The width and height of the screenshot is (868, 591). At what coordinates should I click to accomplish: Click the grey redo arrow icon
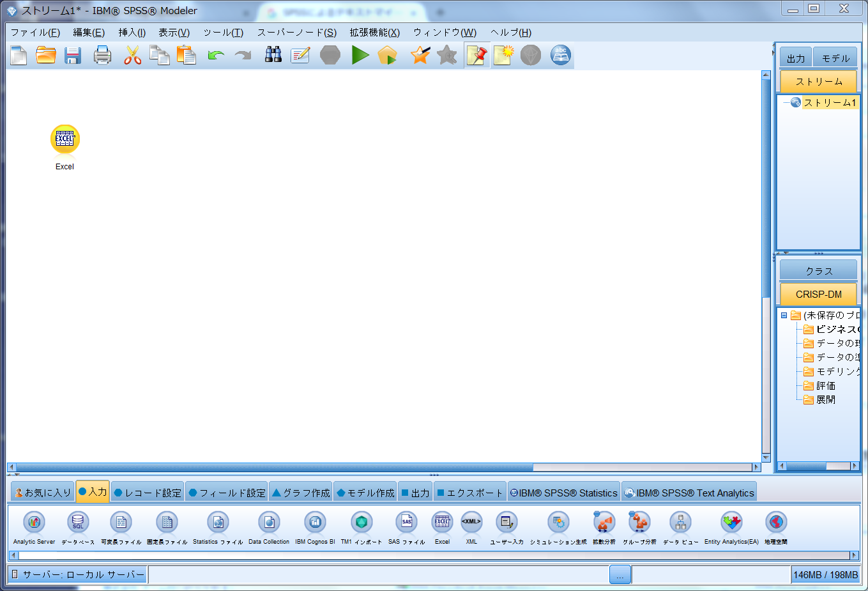(x=243, y=56)
